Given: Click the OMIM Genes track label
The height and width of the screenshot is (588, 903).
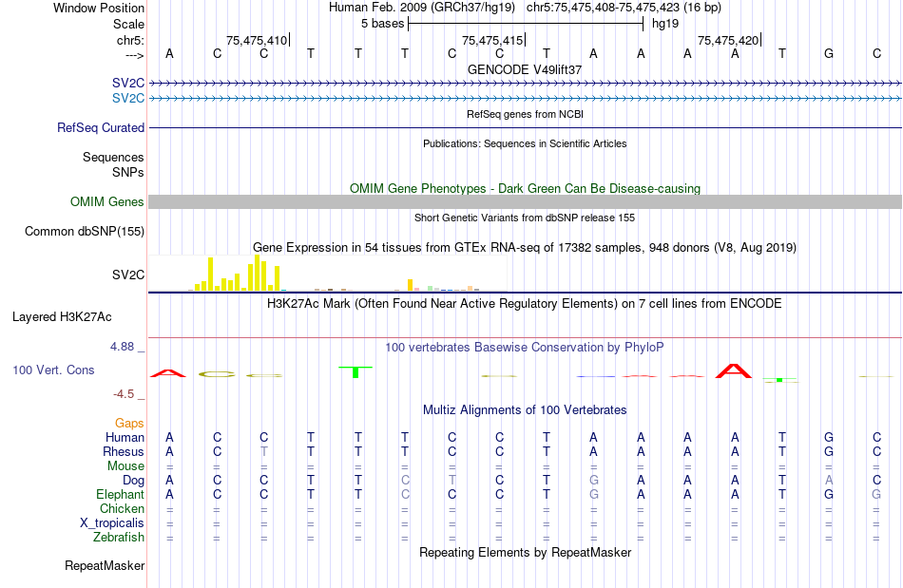Looking at the screenshot, I should click(106, 202).
